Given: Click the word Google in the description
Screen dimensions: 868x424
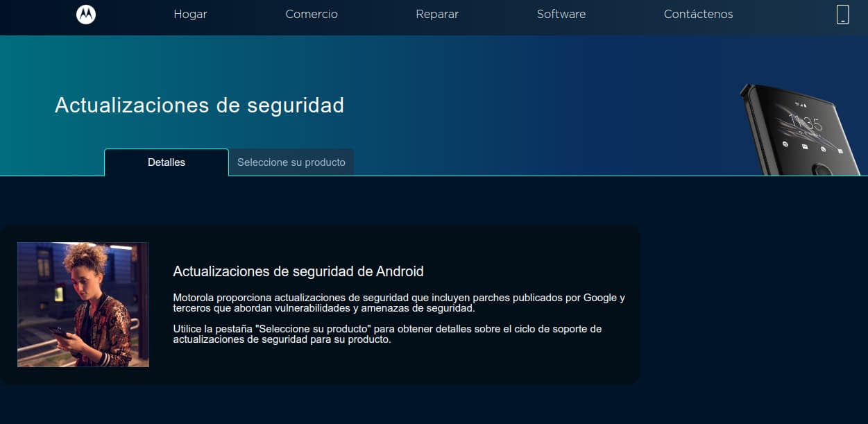Looking at the screenshot, I should point(600,298).
